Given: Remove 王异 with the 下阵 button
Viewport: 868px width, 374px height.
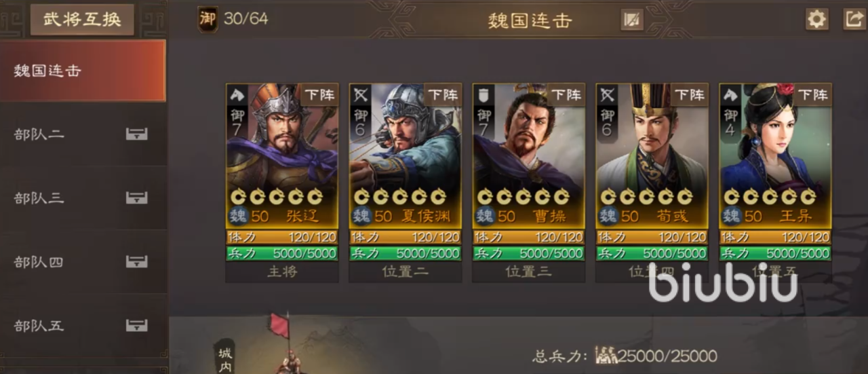Looking at the screenshot, I should 813,95.
